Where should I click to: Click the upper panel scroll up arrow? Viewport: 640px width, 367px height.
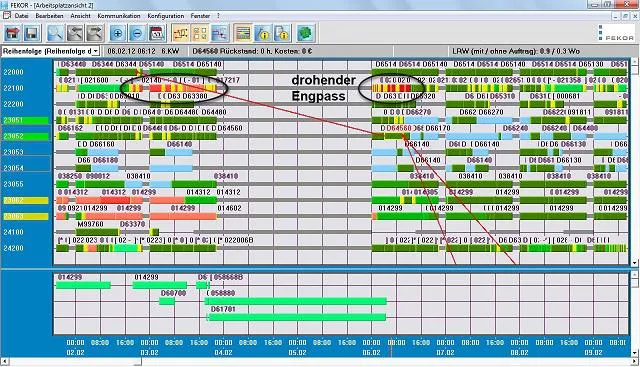point(635,62)
